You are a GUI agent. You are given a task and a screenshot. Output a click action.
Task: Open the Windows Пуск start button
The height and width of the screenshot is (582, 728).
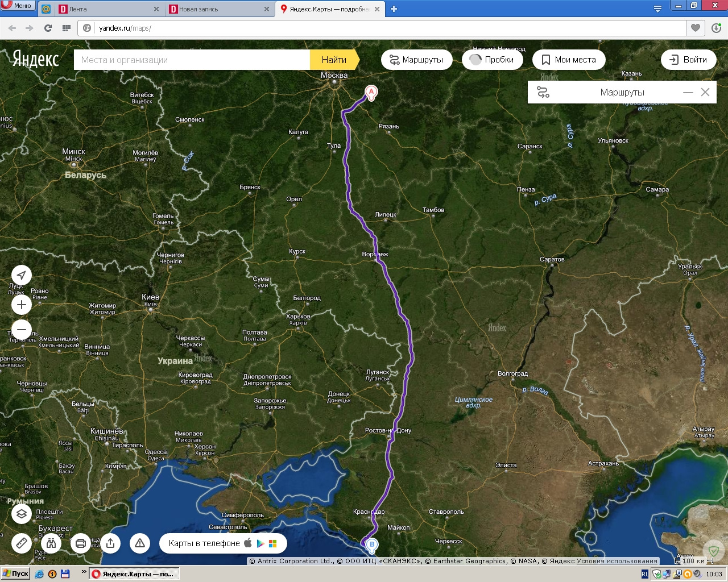tap(15, 573)
